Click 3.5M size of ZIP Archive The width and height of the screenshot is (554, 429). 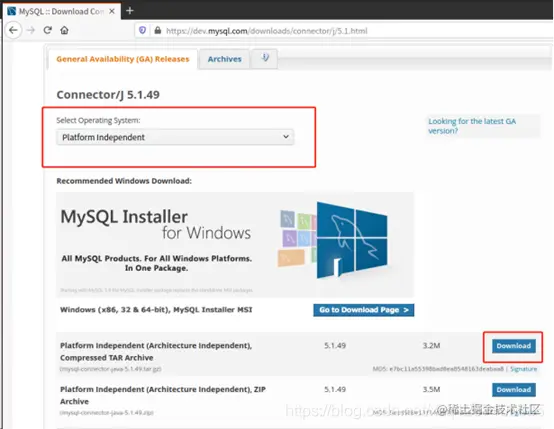point(431,389)
